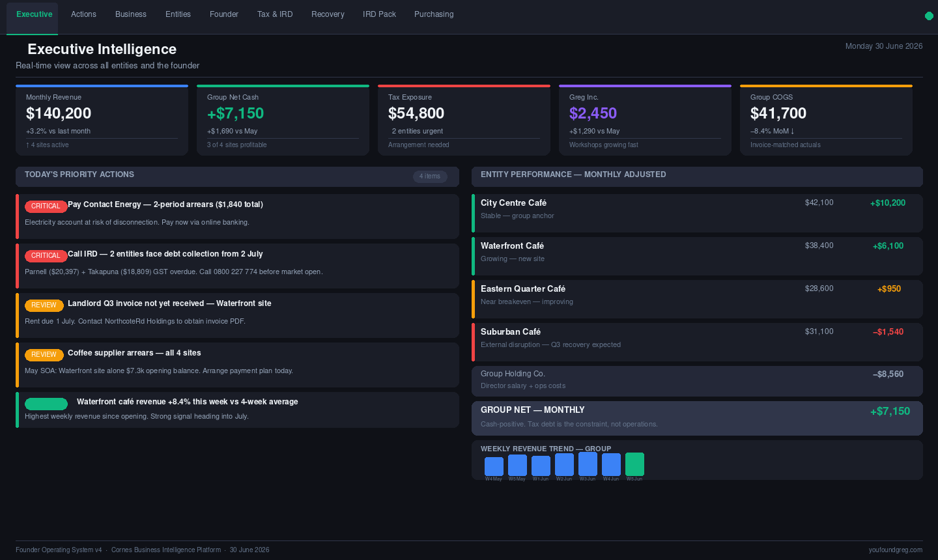Click '3 of 4 sites profitable' text
Screen dimensions: 938x560
pos(237,145)
